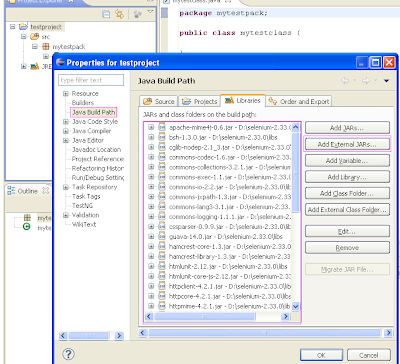The height and width of the screenshot is (364, 400).
Task: Click the green class icon in Outline view
Action: pyautogui.click(x=27, y=227)
